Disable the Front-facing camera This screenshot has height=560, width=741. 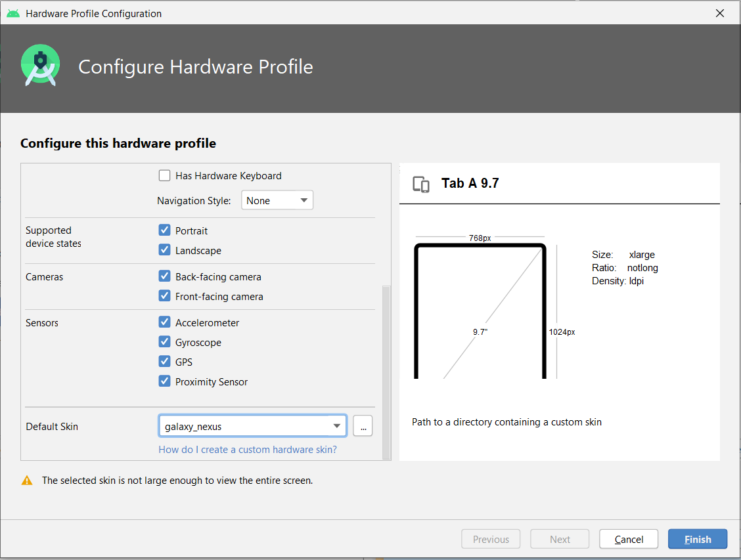click(x=164, y=296)
